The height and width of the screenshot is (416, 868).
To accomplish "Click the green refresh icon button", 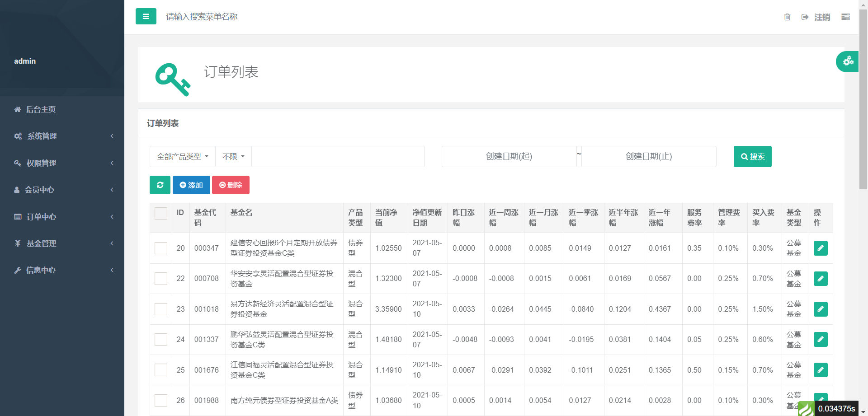I will coord(160,185).
